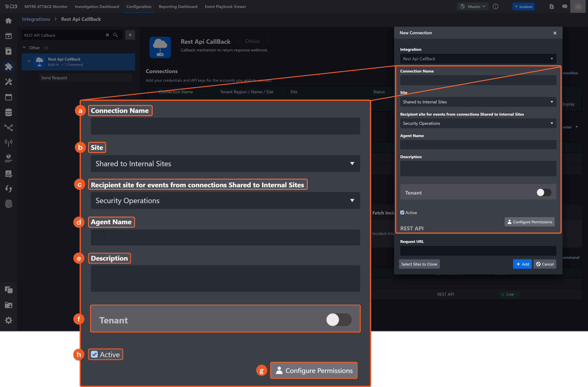
Task: Clear the REST API Callback search text
Action: coord(107,35)
